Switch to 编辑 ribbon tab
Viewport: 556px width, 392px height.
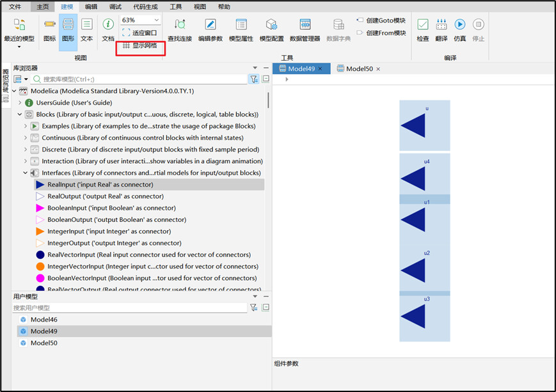click(x=91, y=7)
